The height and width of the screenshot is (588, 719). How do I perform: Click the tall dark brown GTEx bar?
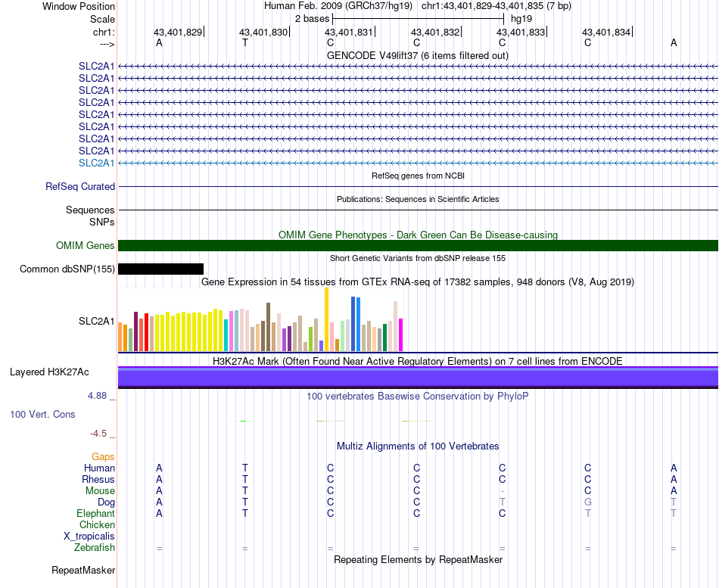click(268, 327)
